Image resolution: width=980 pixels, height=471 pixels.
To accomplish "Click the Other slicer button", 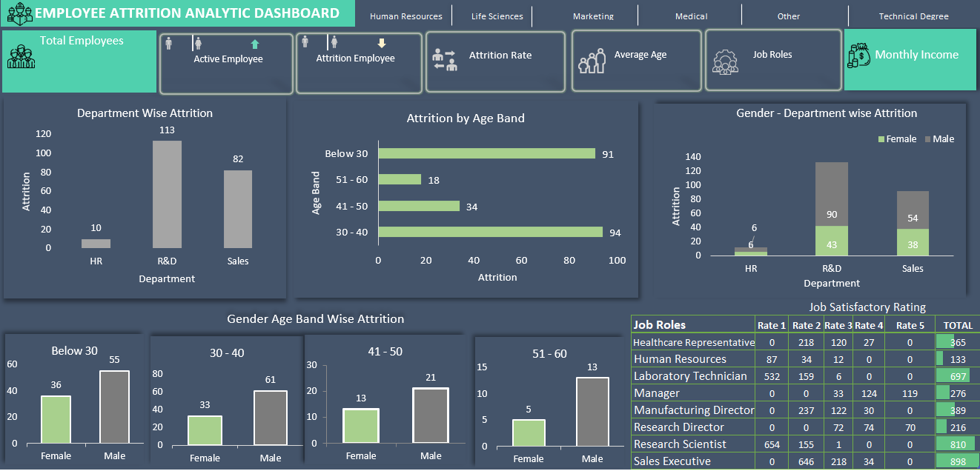I will pos(789,16).
